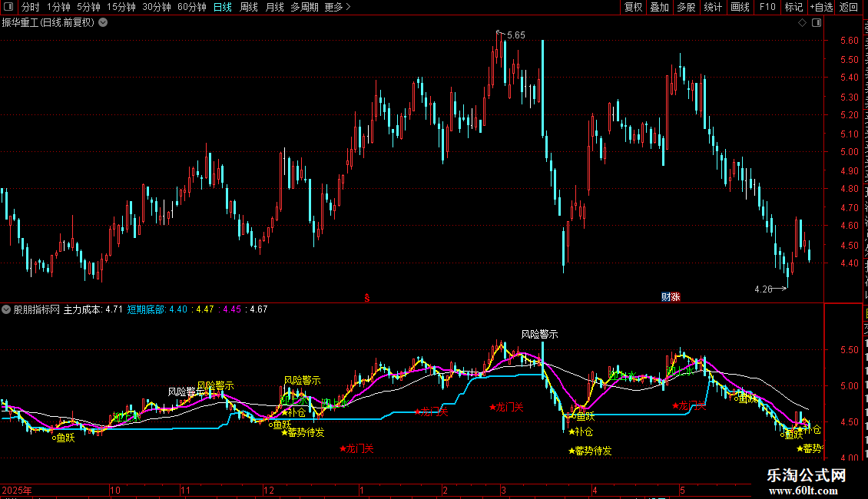
Task: Open F10 company info
Action: click(767, 7)
